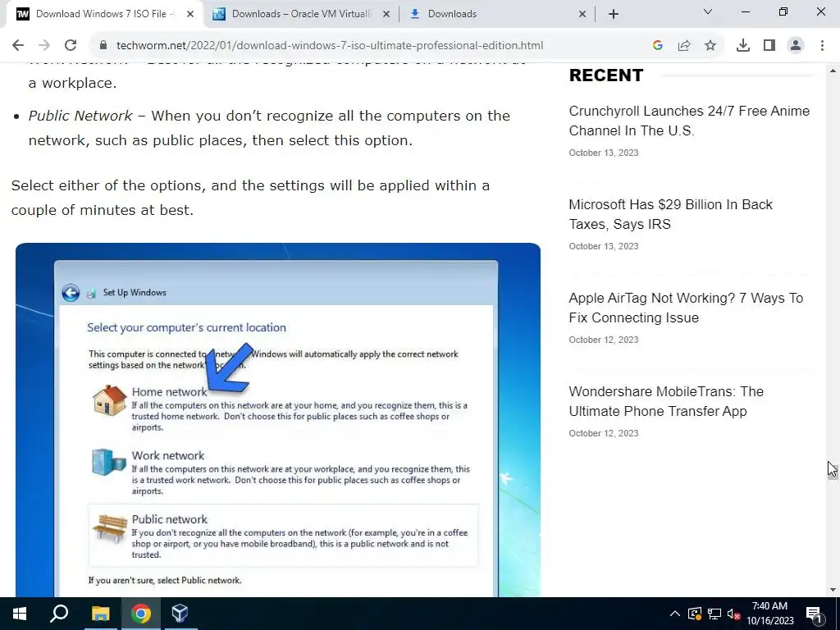Open Chrome three-dot menu
Screen dimensions: 840x630
[x=822, y=46]
